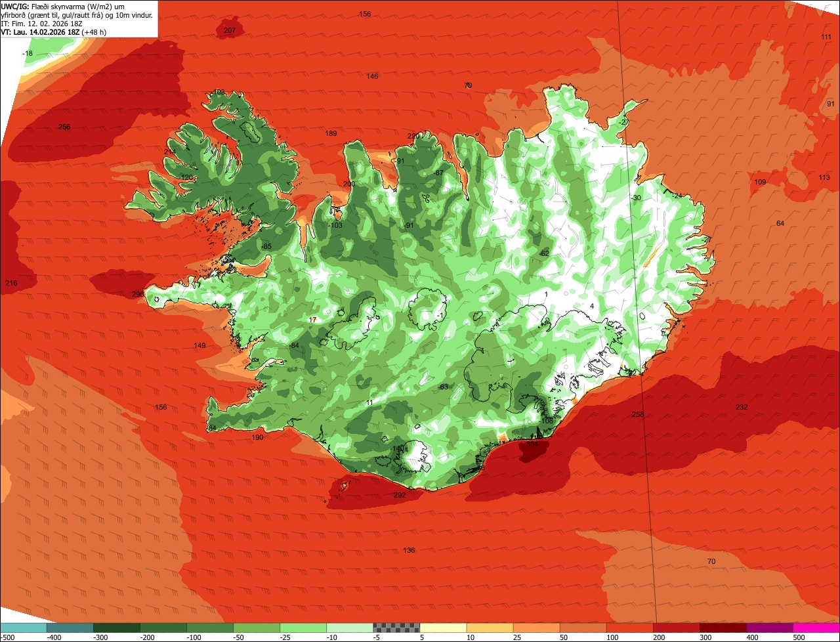Click the scale label 500 on the colorbar
Image resolution: width=840 pixels, height=642 pixels.
pyautogui.click(x=799, y=637)
